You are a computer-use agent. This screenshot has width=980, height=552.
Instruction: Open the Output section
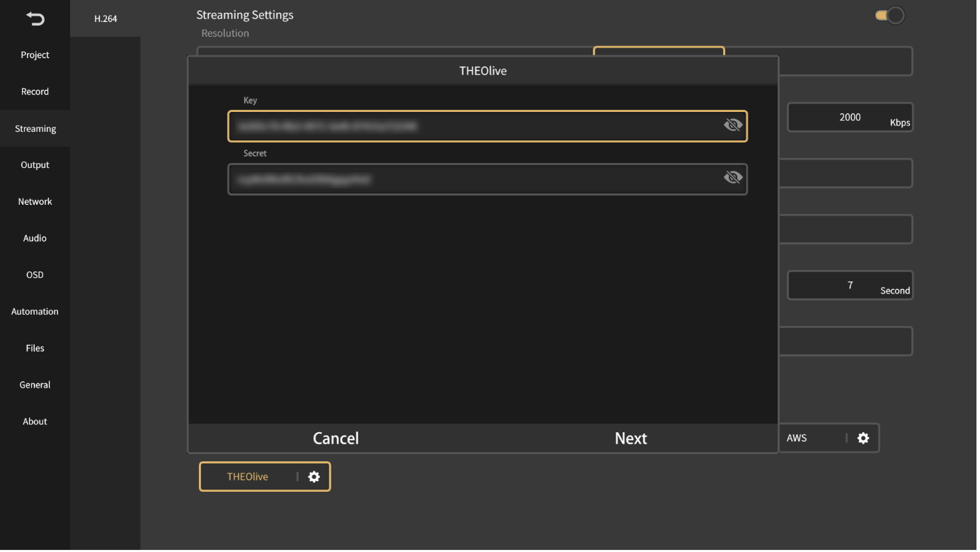click(35, 165)
